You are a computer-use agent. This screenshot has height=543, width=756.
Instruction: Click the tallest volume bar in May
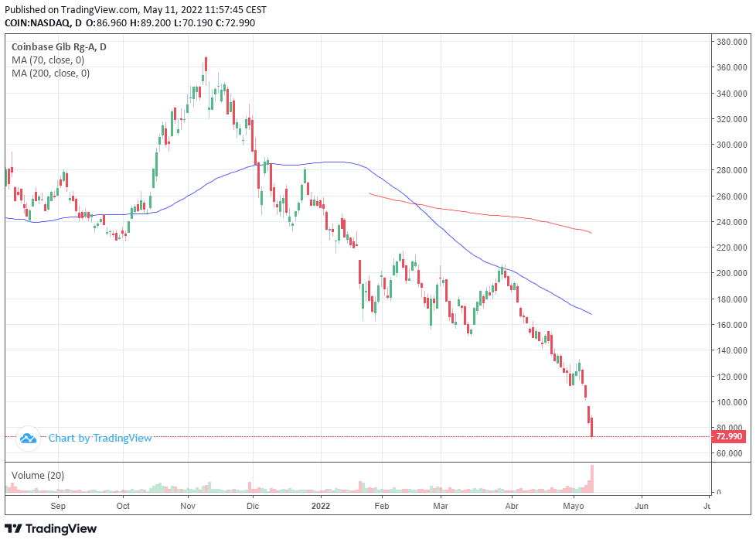pos(591,479)
